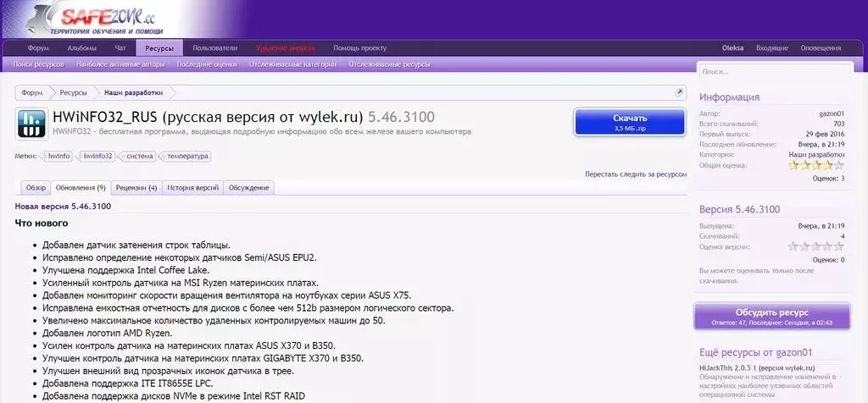Image resolution: width=868 pixels, height=403 pixels.
Task: Click the 'Что нового' heading
Action: (x=42, y=224)
